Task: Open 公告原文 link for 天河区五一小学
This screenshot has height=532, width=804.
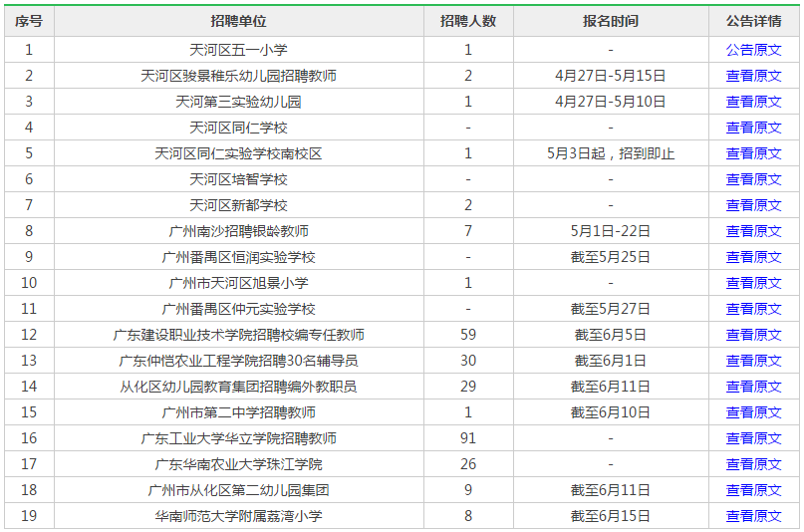Action: pos(753,50)
